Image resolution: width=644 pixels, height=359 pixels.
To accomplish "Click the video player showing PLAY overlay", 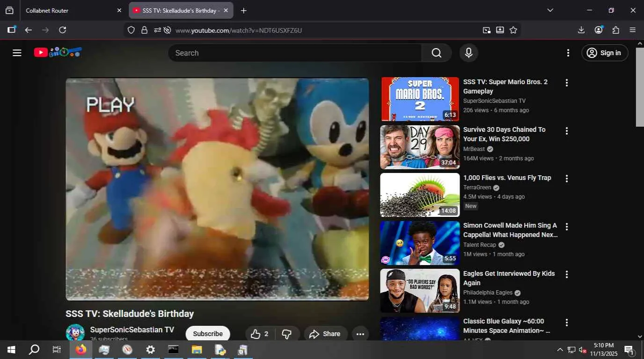I will 217,189.
